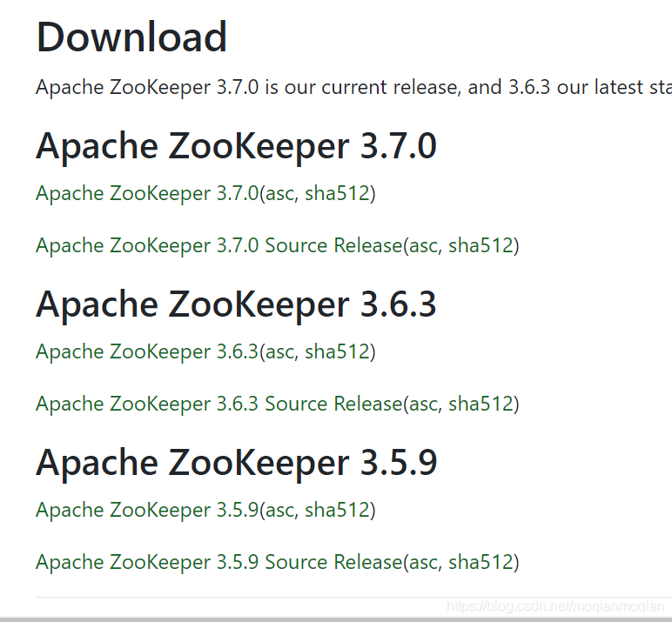
Task: Open sha512 link for 3.5.9 Source Release
Action: [481, 562]
